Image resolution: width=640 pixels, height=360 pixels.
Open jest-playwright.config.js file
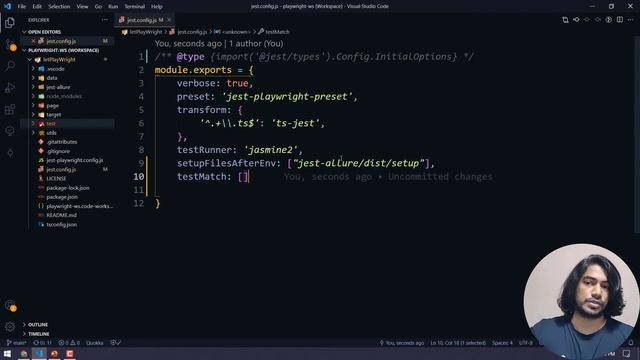(x=74, y=160)
